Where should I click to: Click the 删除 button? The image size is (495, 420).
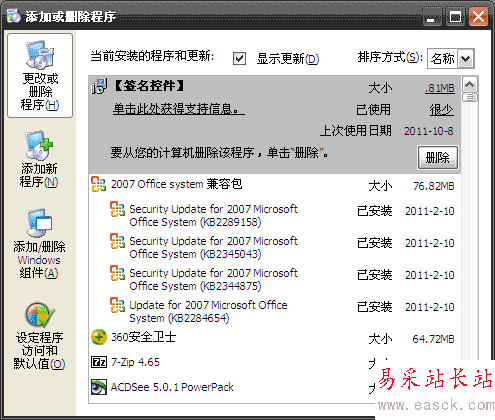click(x=438, y=157)
